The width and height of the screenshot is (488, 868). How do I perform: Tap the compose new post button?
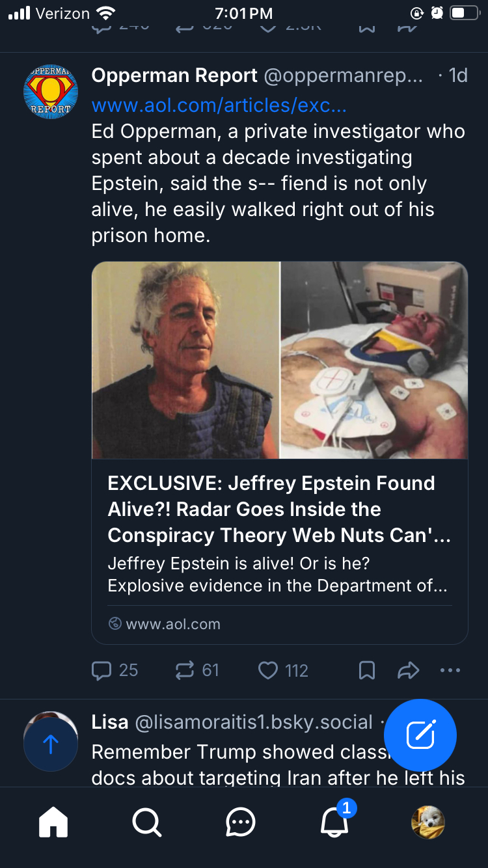(420, 735)
